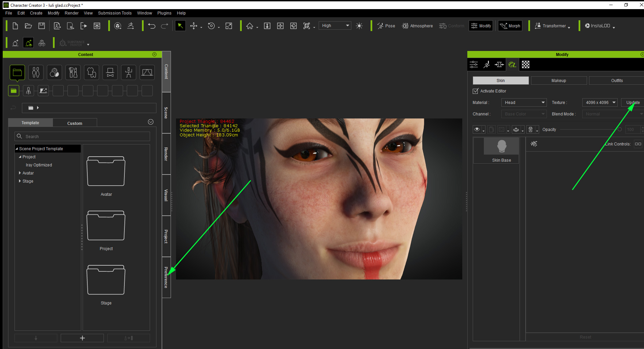
Task: Toggle the layer visibility eye icon
Action: click(x=477, y=130)
